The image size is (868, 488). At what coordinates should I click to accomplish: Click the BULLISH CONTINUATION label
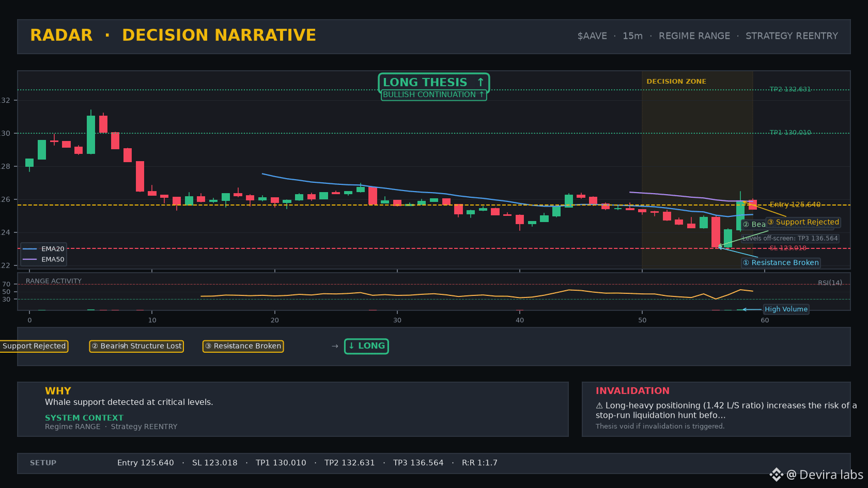(x=433, y=95)
